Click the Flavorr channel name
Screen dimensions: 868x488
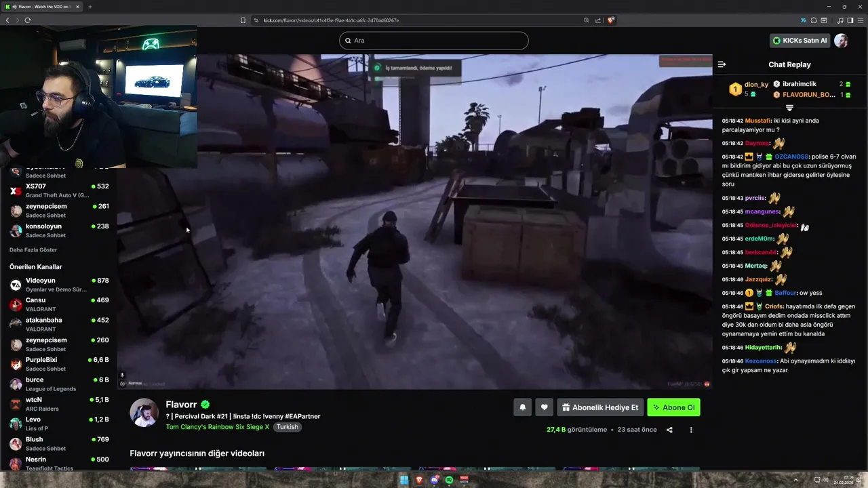point(181,405)
